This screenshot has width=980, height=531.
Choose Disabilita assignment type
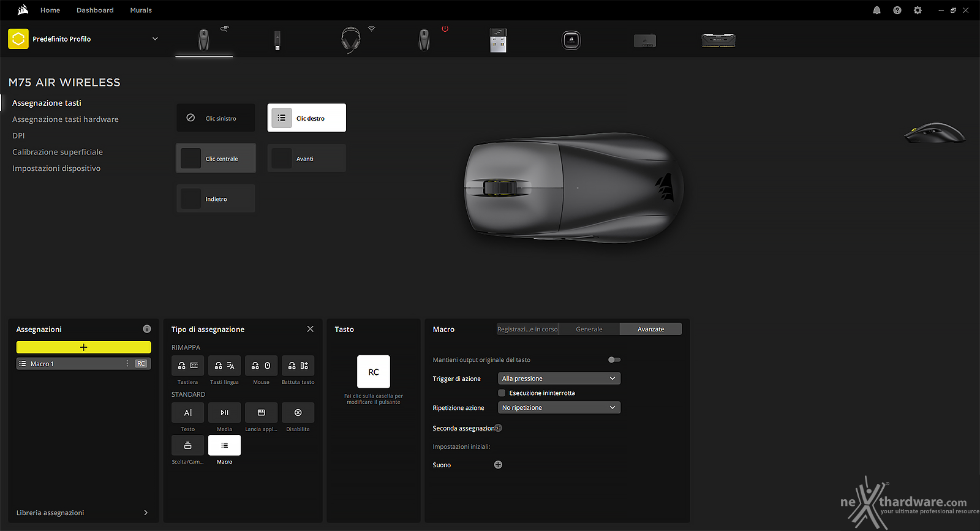(x=298, y=413)
